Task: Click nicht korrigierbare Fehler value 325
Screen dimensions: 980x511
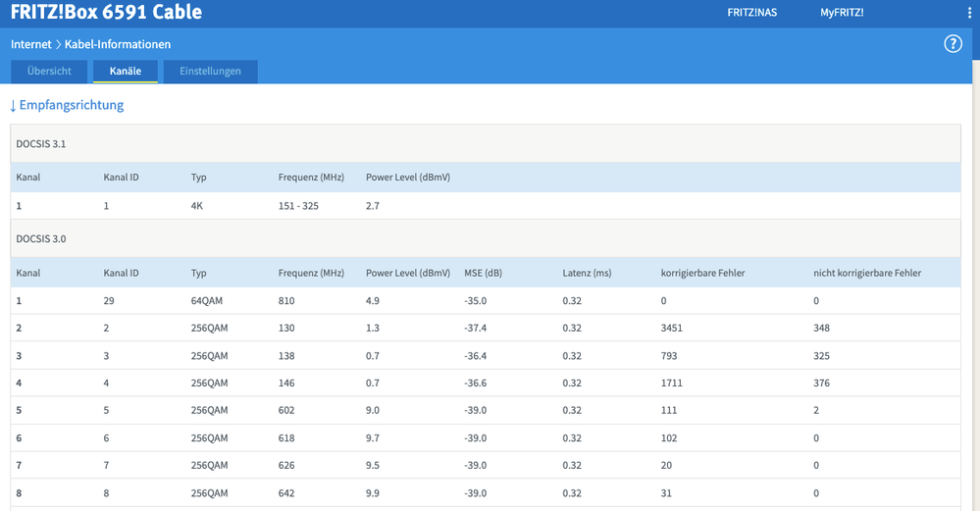Action: coord(821,355)
